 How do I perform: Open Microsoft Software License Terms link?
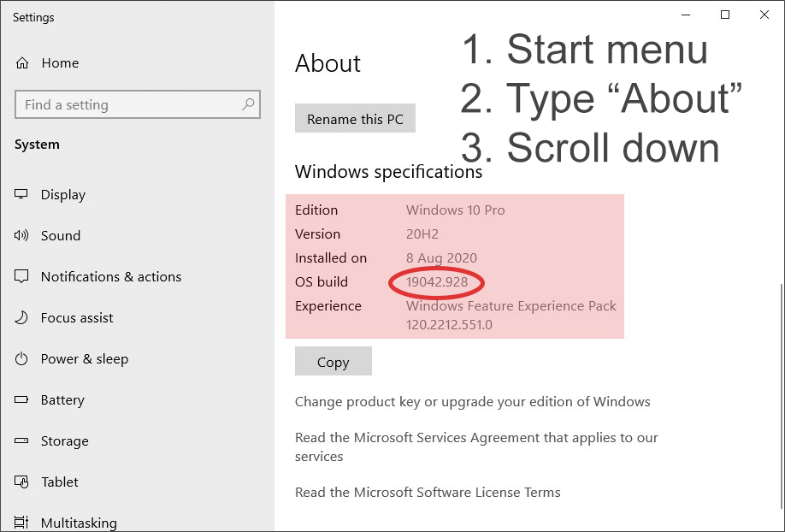pos(428,493)
